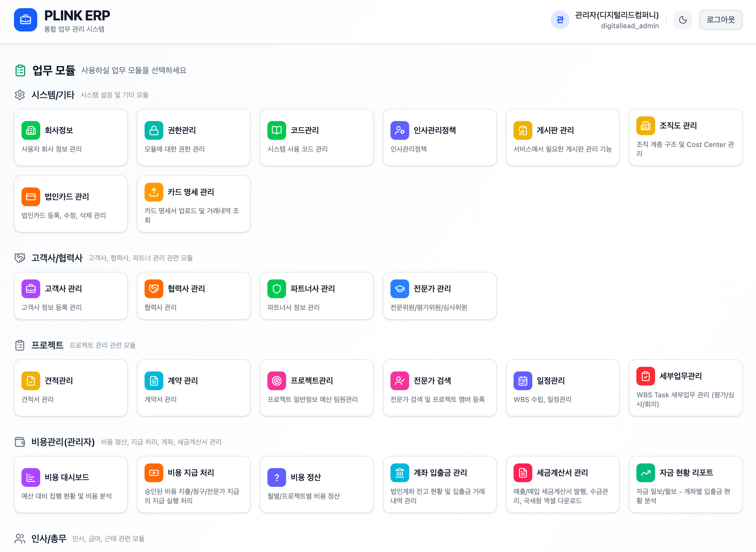Toggle dark mode with moon icon

pos(683,20)
